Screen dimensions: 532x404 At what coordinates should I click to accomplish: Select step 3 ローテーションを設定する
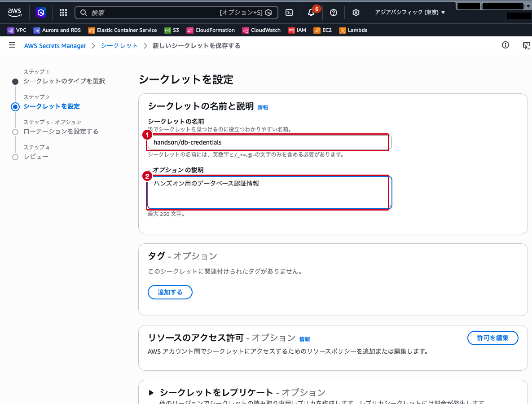tap(61, 131)
